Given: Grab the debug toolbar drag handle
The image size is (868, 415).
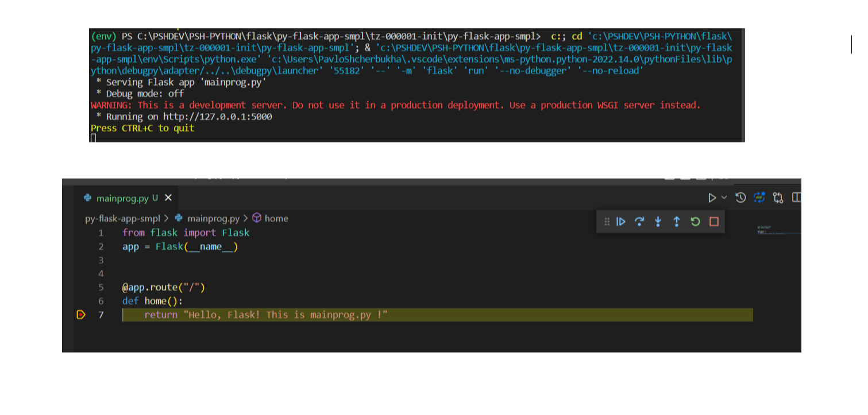Looking at the screenshot, I should click(607, 222).
